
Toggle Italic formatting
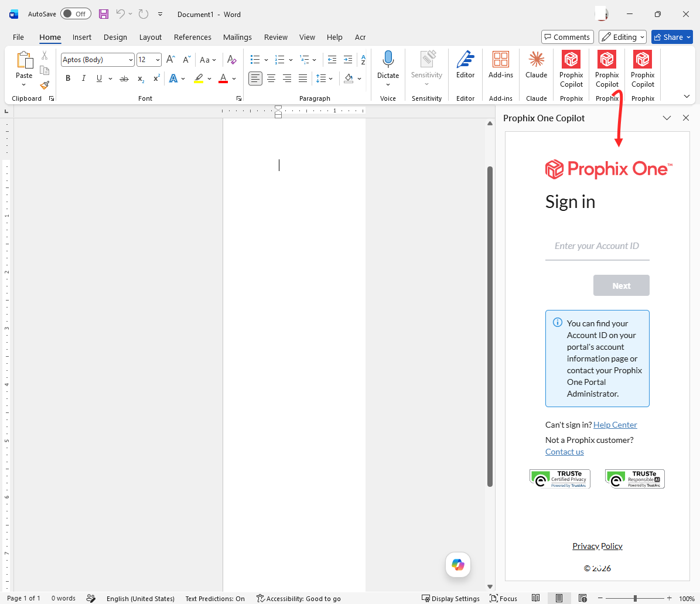(84, 79)
